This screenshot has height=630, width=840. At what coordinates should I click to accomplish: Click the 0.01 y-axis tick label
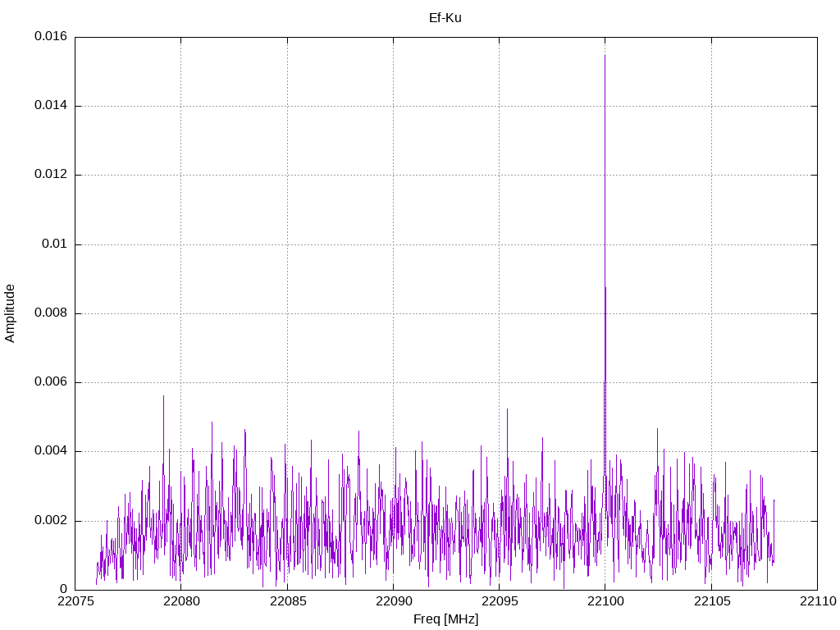55,244
